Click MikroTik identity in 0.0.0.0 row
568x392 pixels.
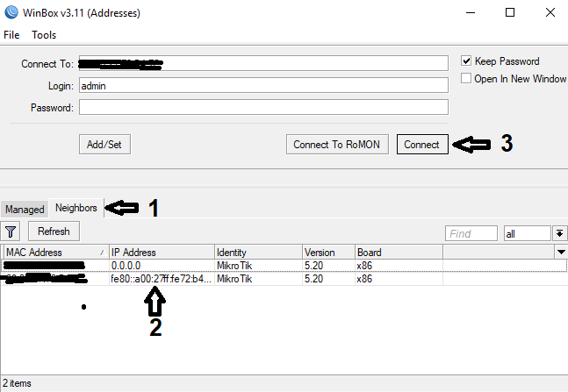point(258,266)
